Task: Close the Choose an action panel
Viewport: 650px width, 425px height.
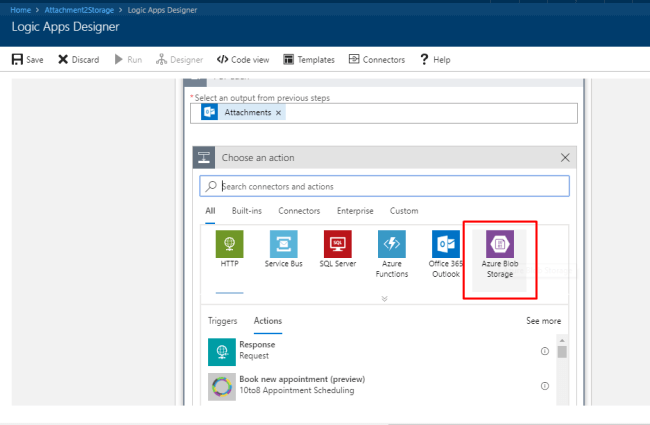Action: point(565,158)
